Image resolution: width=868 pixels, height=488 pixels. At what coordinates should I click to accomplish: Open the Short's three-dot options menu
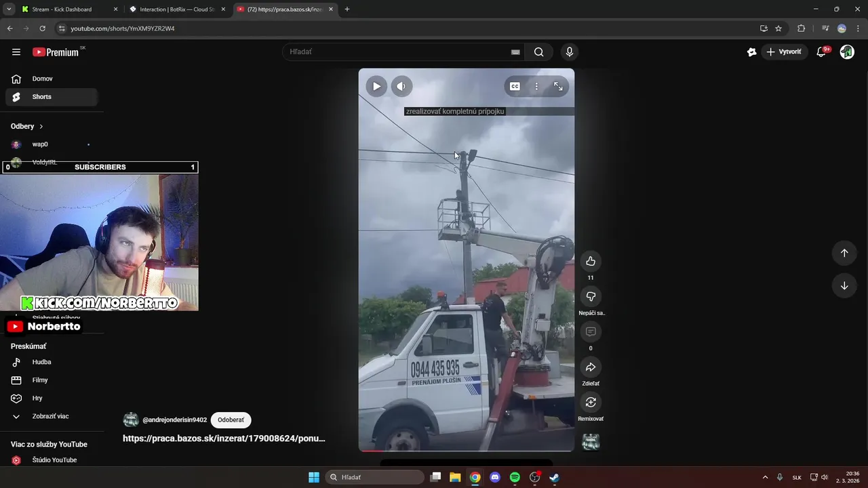coord(536,86)
